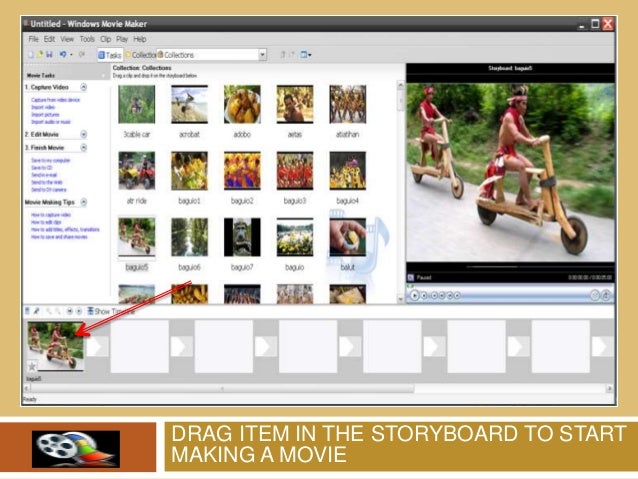The image size is (638, 479).
Task: Click the Up One Level icon
Action: click(x=282, y=55)
